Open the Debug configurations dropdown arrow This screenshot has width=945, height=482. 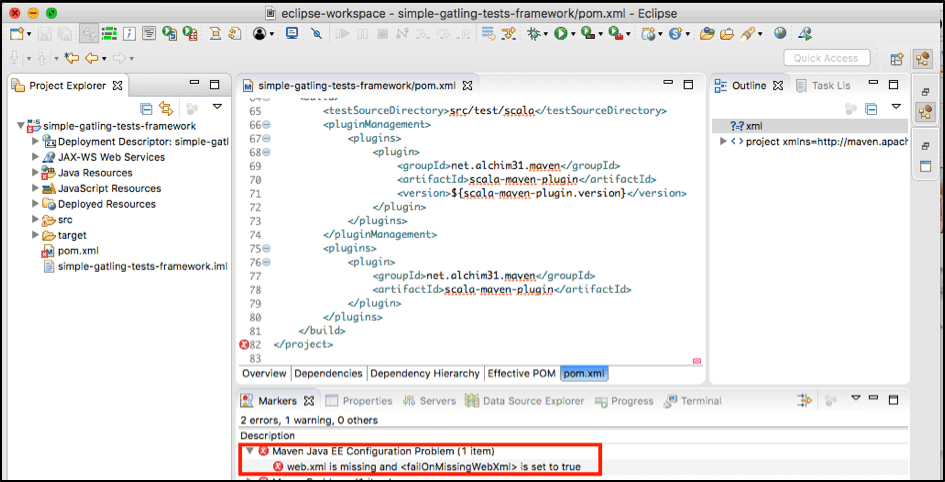point(545,34)
